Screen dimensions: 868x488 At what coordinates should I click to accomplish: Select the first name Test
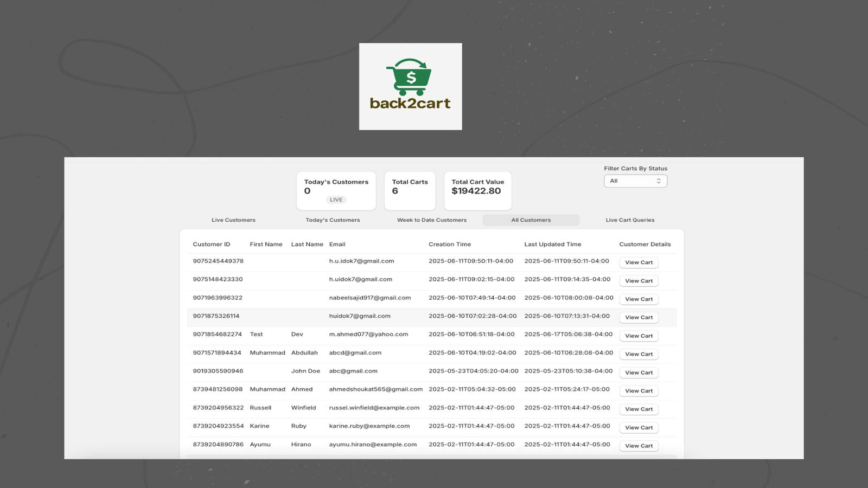256,335
